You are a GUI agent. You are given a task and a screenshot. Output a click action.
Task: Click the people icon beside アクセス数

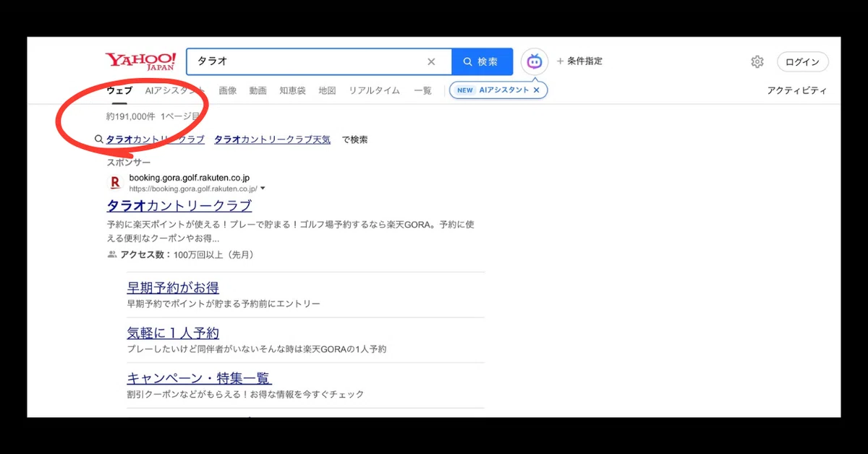pos(112,254)
